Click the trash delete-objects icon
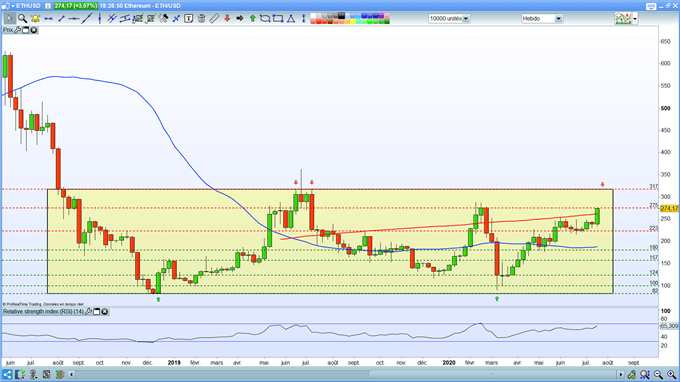 coord(201,18)
